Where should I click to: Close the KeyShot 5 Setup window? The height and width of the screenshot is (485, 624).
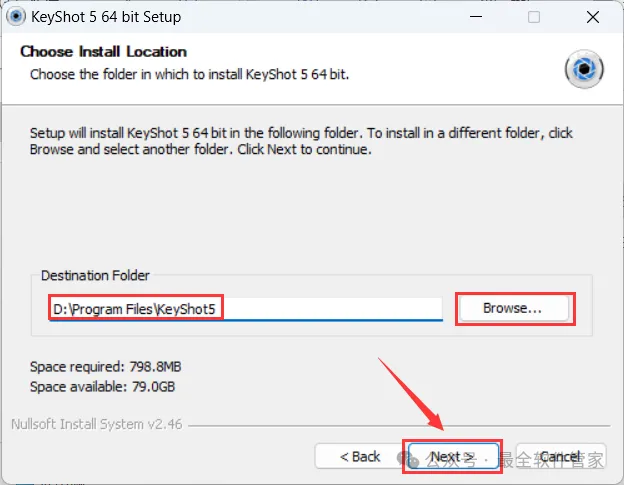[x=593, y=17]
